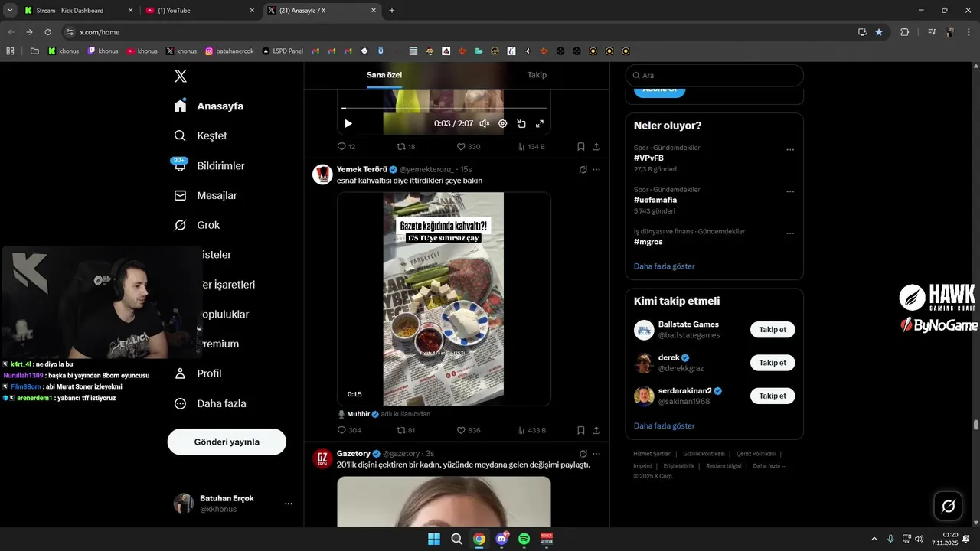Open more options on the Yemek Terörü post

596,169
